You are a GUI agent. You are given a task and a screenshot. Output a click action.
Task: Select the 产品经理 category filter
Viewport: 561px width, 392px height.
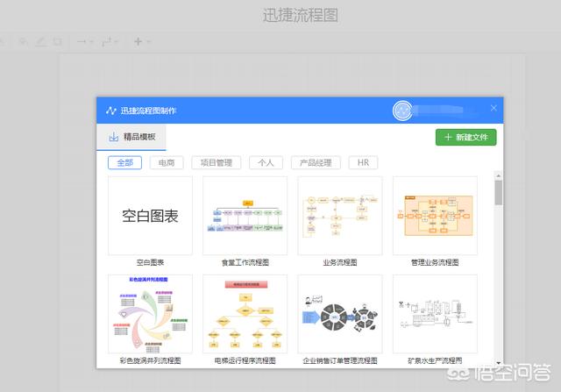(316, 163)
